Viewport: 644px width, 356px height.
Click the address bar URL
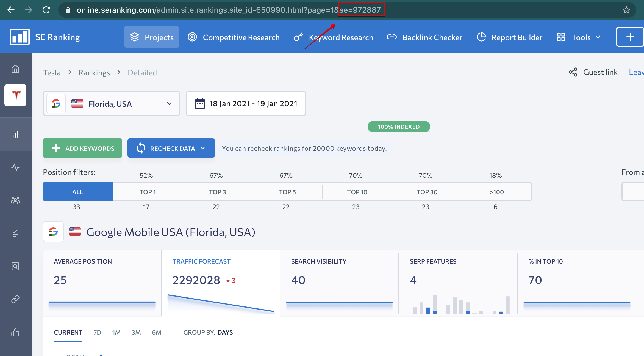(x=229, y=10)
